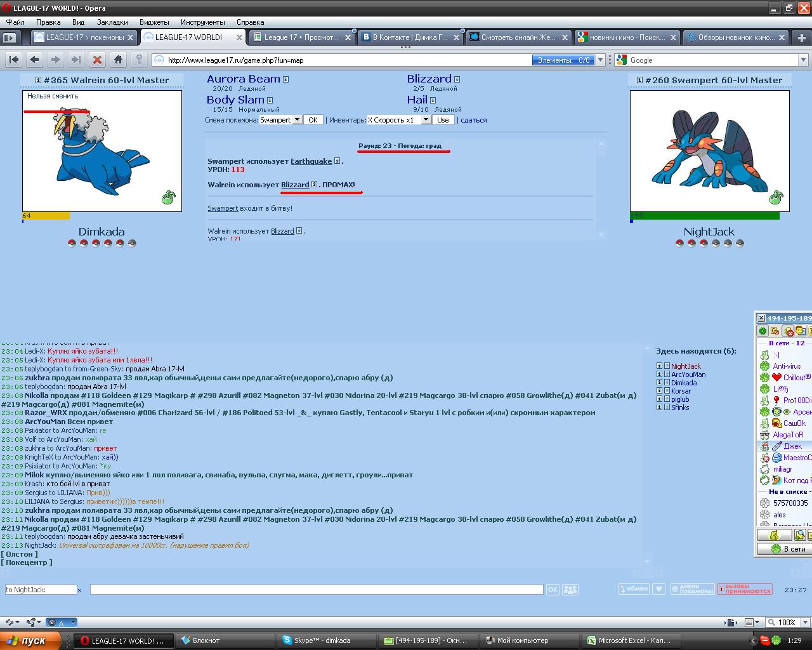The image size is (812, 650).
Task: Click the users group icon beside chat OK
Action: [570, 590]
